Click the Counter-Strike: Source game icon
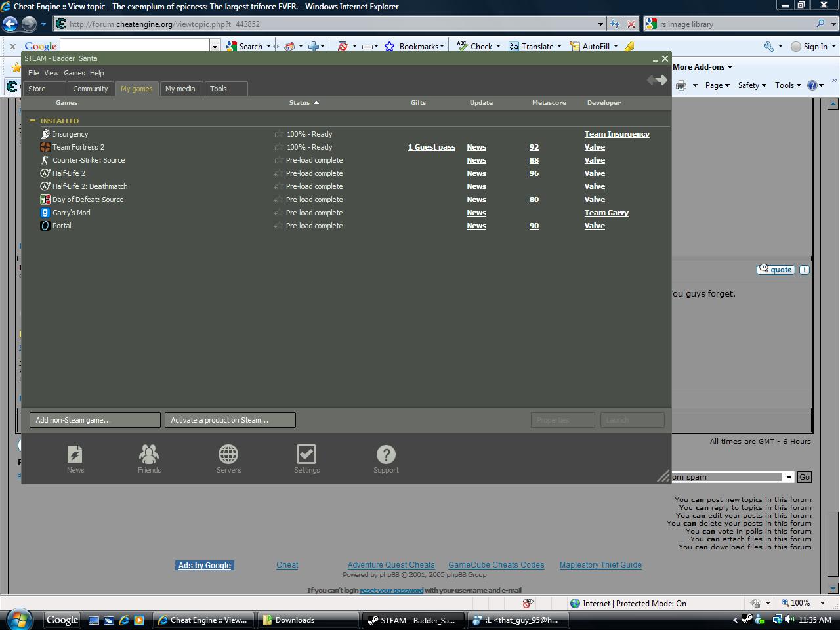 [x=45, y=160]
